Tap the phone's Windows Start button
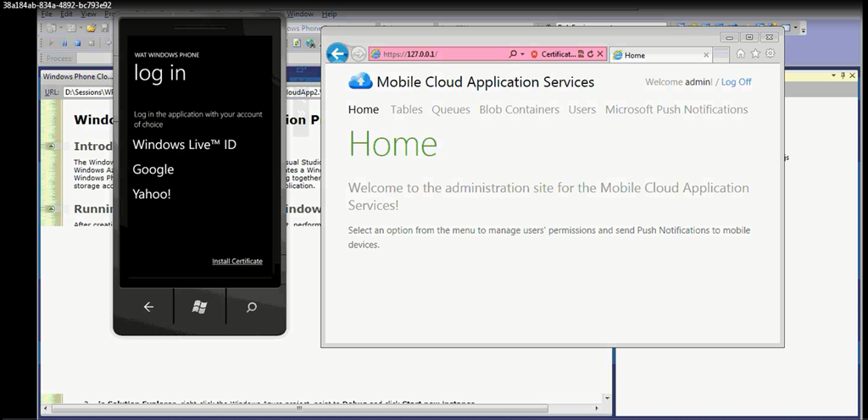This screenshot has width=868, height=420. [x=199, y=307]
